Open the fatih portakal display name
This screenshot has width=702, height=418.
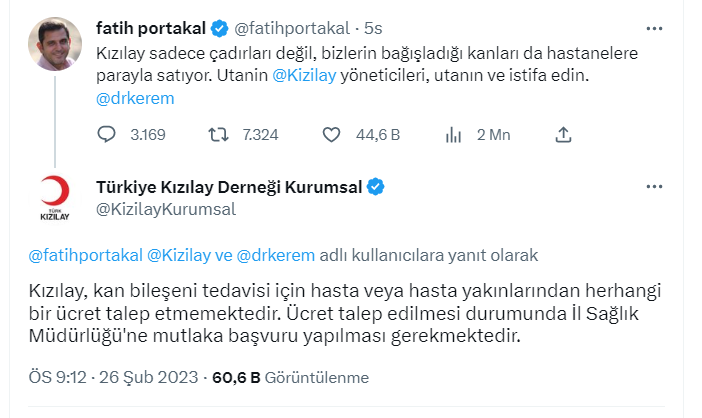click(x=148, y=28)
